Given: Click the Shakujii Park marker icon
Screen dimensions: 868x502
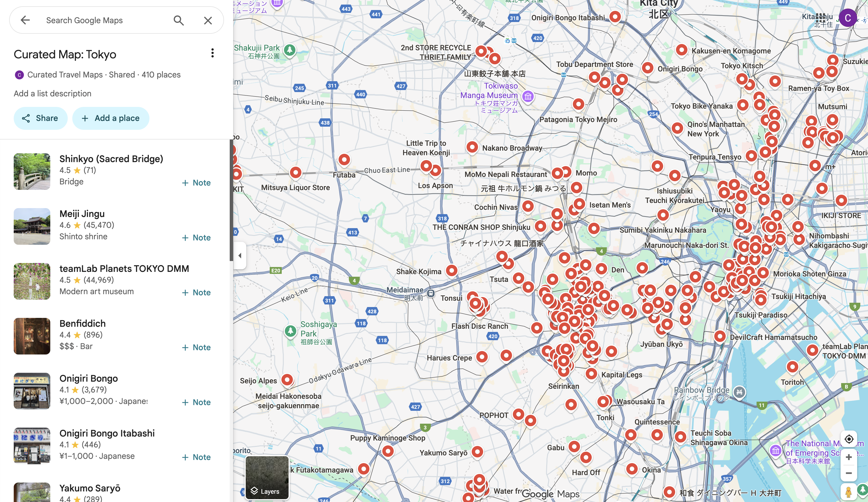Looking at the screenshot, I should [x=290, y=50].
